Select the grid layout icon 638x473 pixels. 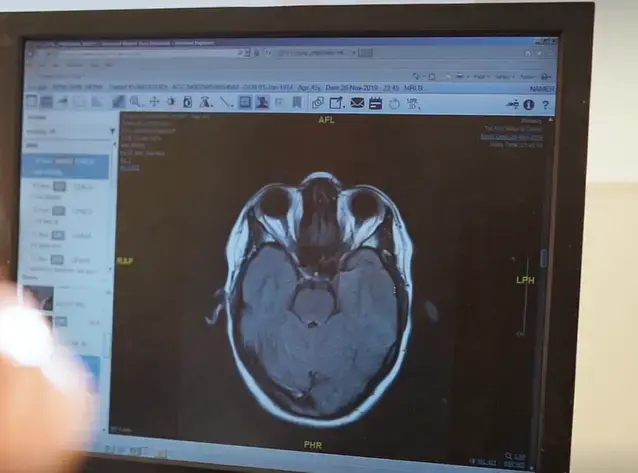(46, 101)
